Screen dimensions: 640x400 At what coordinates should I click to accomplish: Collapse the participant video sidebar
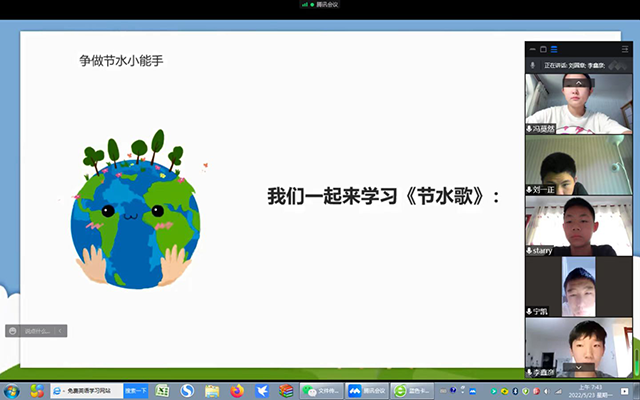625,49
